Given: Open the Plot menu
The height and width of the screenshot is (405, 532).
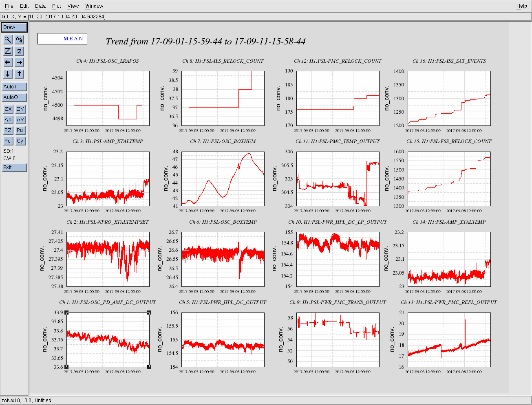Looking at the screenshot, I should click(56, 6).
